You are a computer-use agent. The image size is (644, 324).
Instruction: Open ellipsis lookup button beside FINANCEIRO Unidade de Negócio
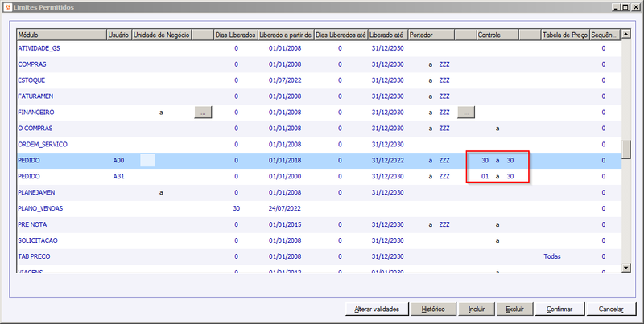[x=203, y=113]
